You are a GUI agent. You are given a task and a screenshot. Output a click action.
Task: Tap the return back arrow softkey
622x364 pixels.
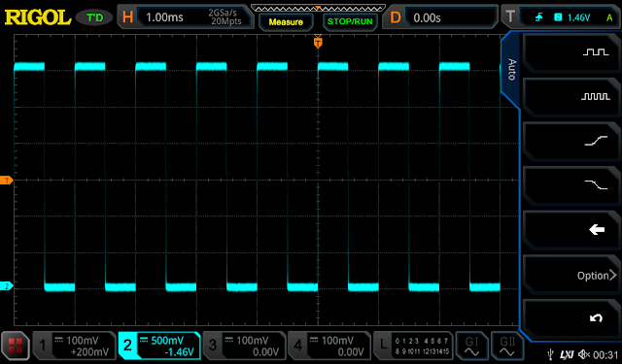click(x=596, y=318)
